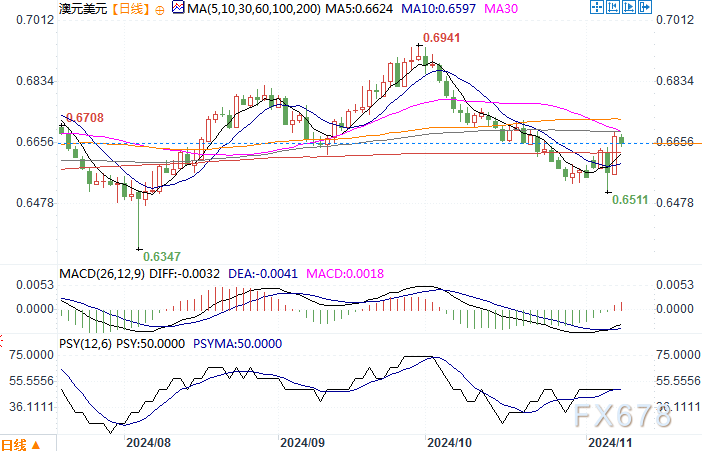Click the 【日线】 period label in the title
Screen dimensions: 702x451
click(x=130, y=9)
